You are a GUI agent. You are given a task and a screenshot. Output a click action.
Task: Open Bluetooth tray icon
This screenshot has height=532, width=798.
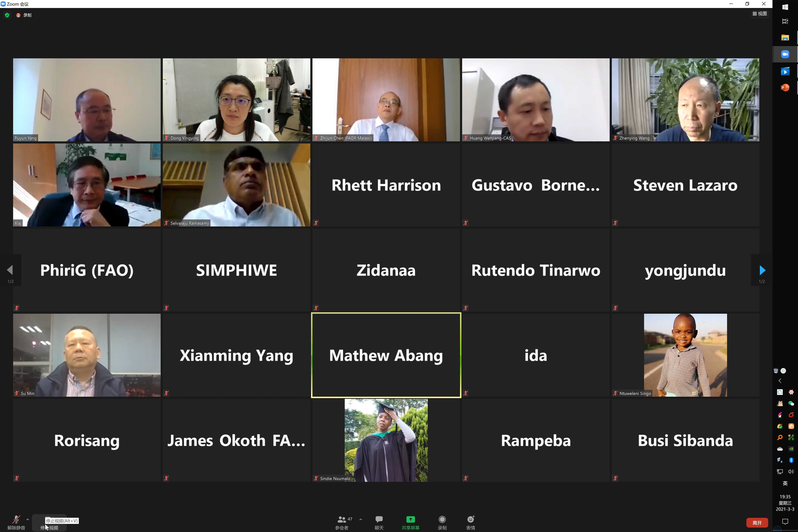791,460
